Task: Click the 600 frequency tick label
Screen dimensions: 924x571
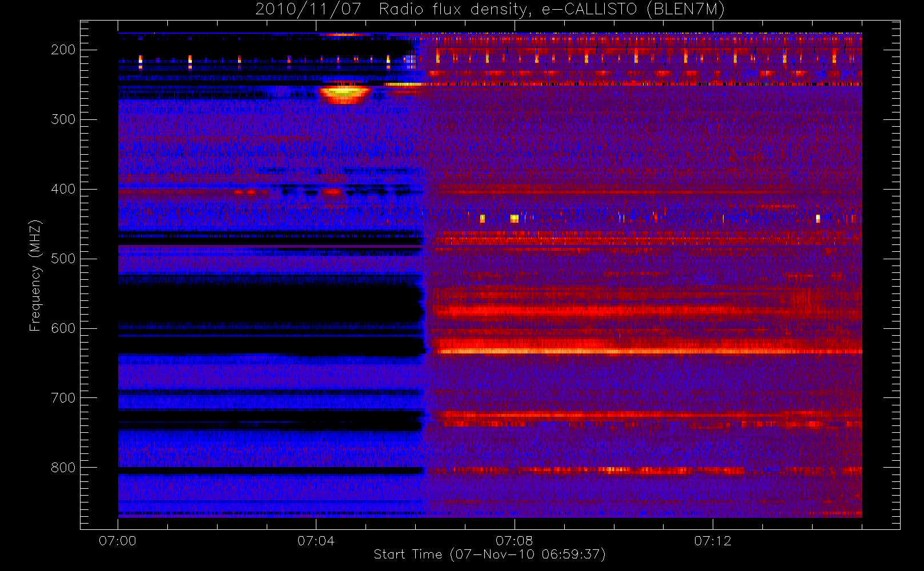Action: [x=63, y=328]
